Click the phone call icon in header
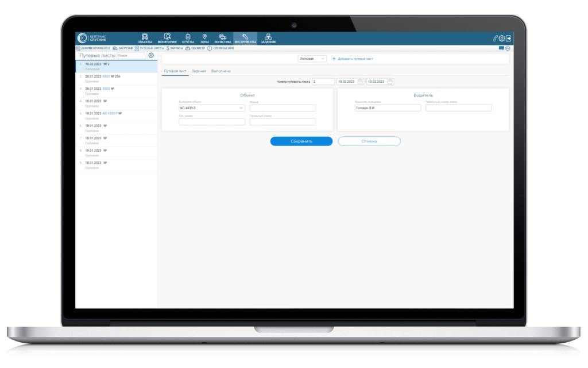The image size is (588, 368). (x=495, y=39)
